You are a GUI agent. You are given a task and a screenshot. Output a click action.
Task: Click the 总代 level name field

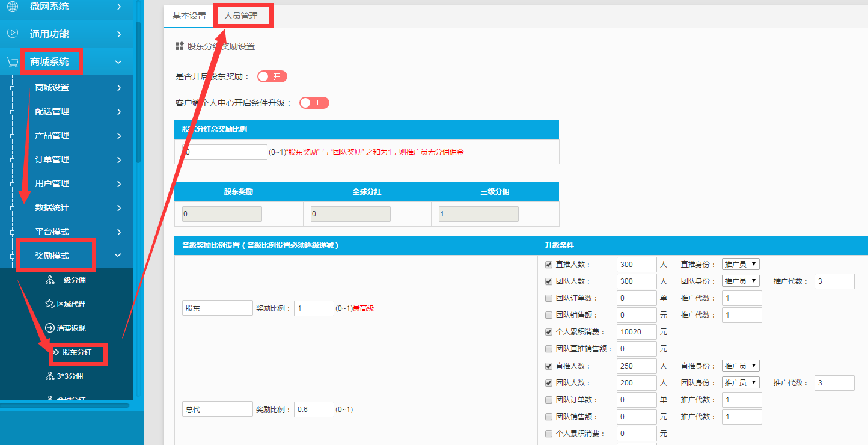[x=218, y=409]
